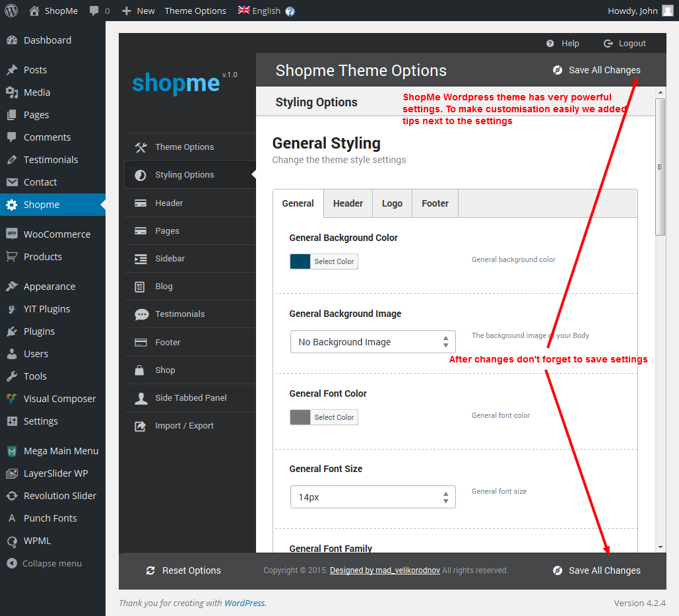Open WooCommerce in the admin sidebar

coord(57,234)
